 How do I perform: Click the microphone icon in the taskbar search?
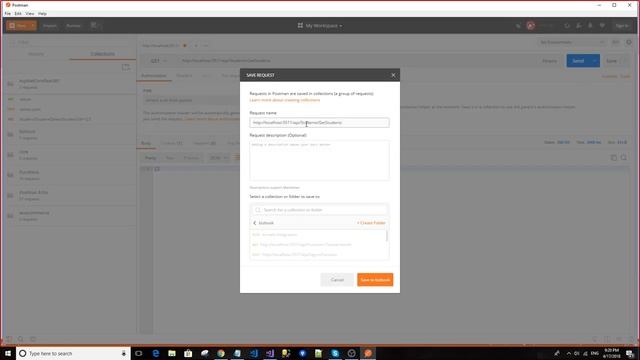124,353
